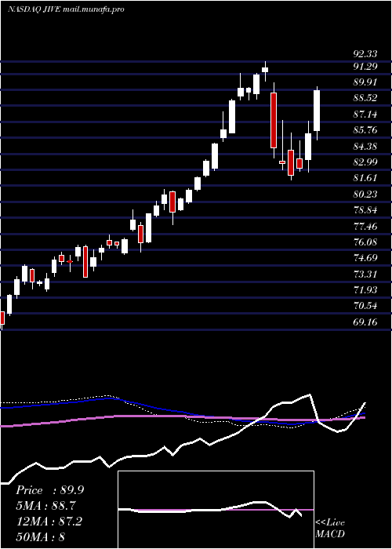
Task: Click the 'NASDAQ JIVE mail.munafa.pro' chart title
Action: (x=66, y=9)
